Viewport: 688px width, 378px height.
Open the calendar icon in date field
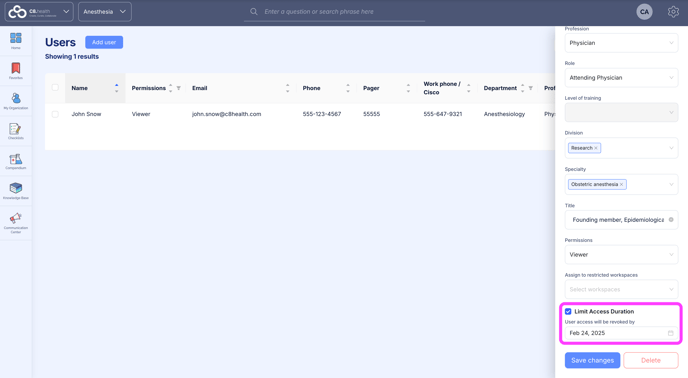click(x=670, y=333)
